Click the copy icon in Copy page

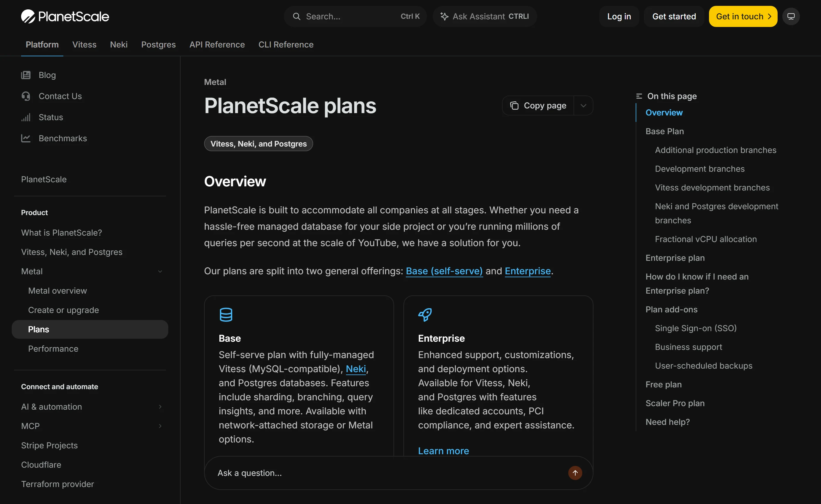(x=514, y=106)
